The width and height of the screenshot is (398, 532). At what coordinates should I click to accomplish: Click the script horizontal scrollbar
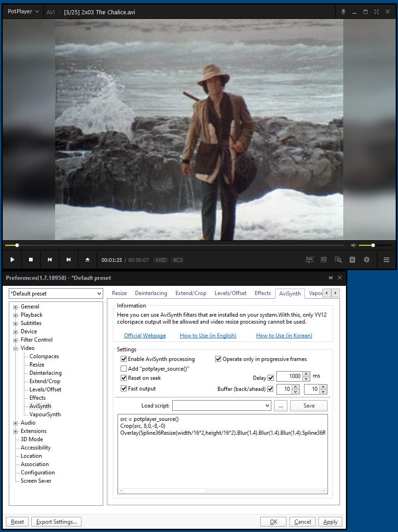point(223,491)
